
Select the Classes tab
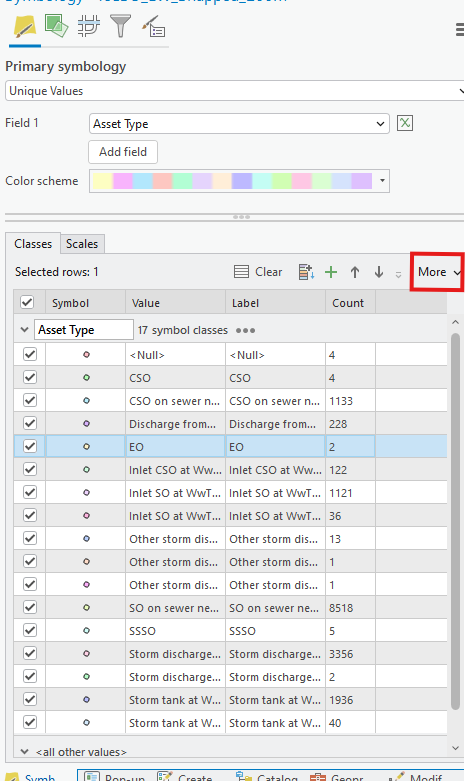point(33,244)
